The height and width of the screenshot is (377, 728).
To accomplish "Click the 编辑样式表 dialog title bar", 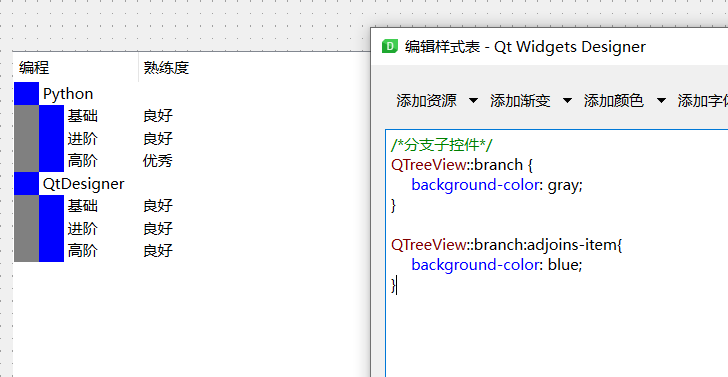I will click(x=550, y=46).
